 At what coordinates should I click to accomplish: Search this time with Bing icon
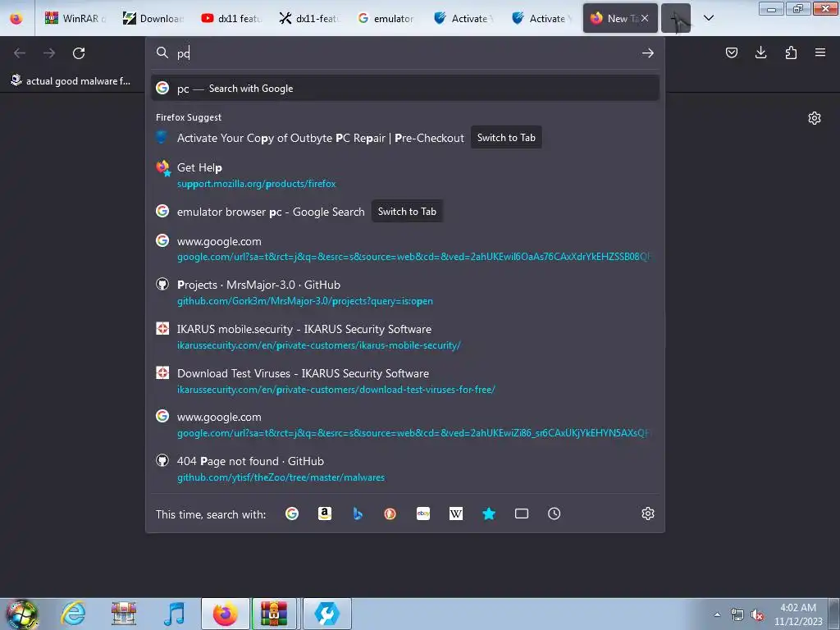358,514
